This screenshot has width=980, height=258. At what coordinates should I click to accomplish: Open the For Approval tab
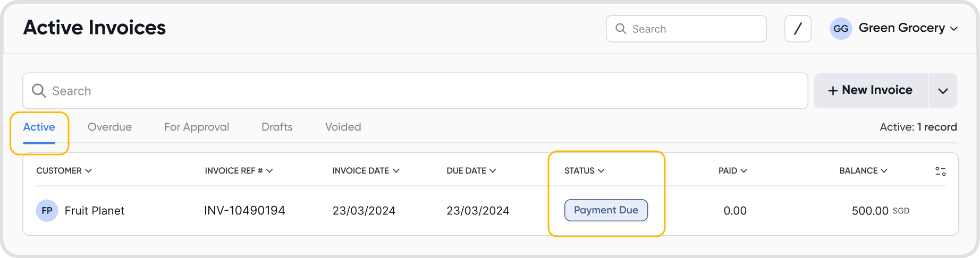197,127
